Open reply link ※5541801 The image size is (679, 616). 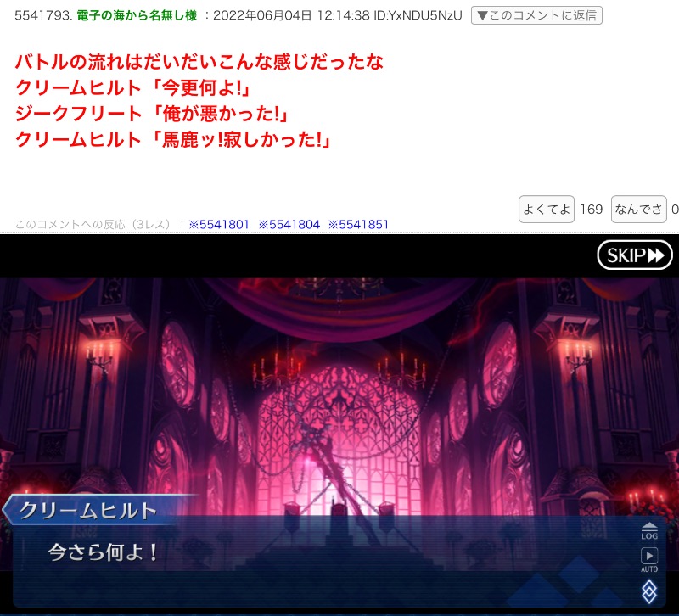[x=219, y=225]
